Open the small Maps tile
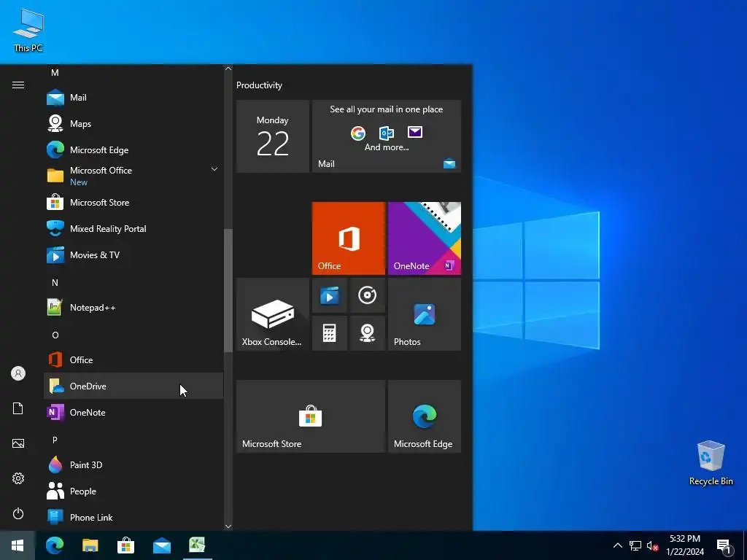Screen dimensions: 747x560 (368, 333)
